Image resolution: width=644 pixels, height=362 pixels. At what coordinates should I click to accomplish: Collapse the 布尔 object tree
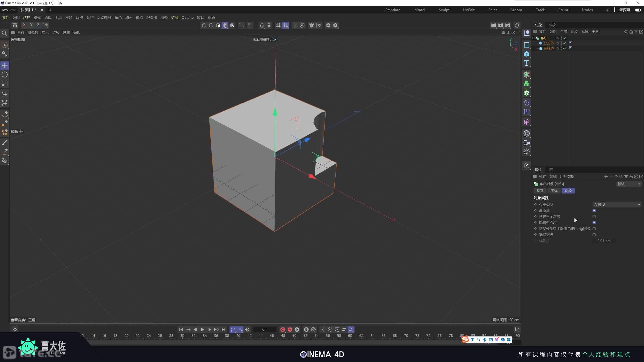tap(534, 38)
